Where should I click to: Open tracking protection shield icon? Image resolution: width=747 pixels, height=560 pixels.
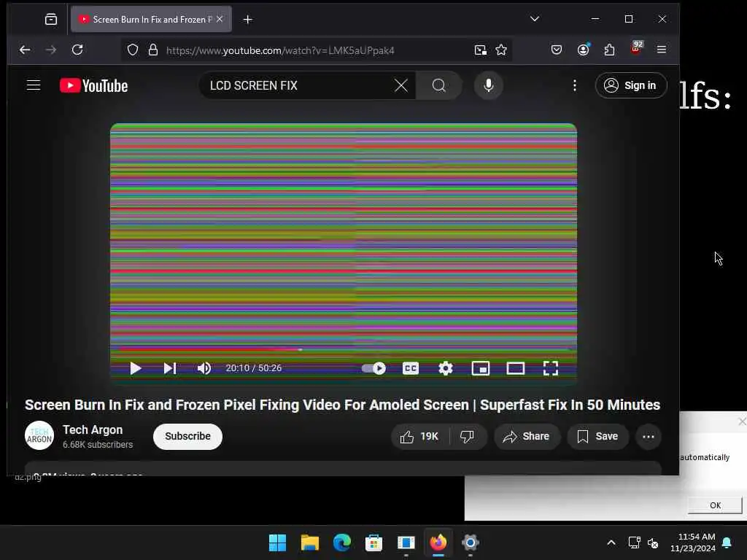(133, 50)
